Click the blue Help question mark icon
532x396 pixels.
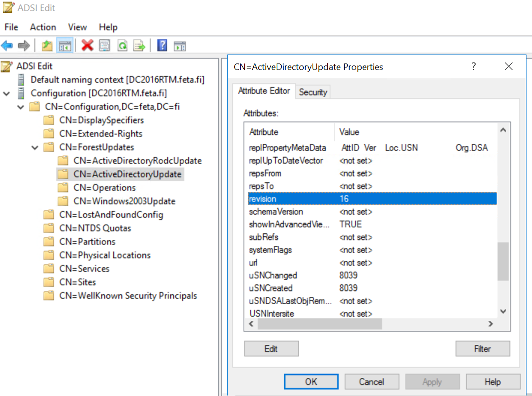tap(162, 46)
